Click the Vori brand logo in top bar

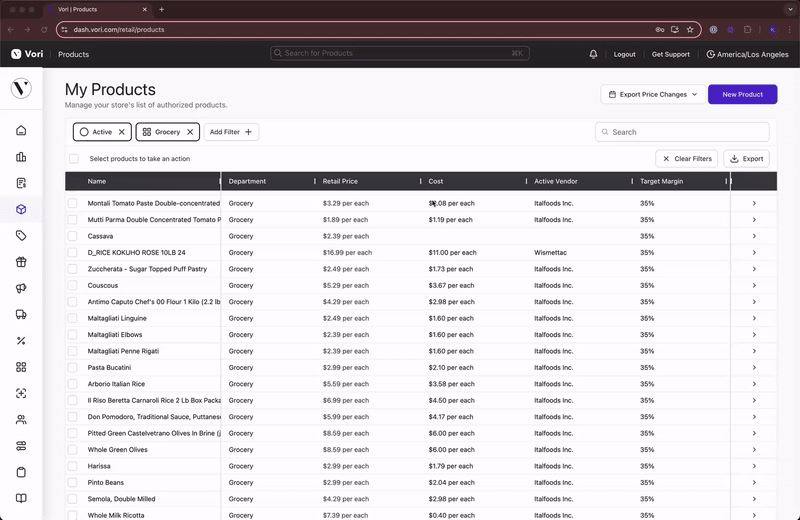click(28, 54)
